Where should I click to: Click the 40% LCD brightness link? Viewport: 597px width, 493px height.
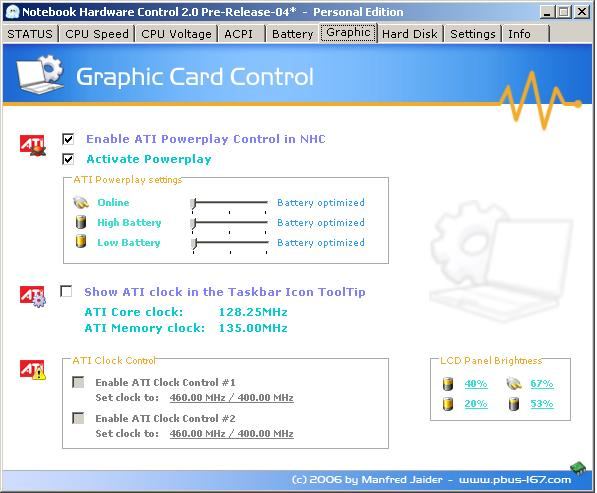coord(476,384)
